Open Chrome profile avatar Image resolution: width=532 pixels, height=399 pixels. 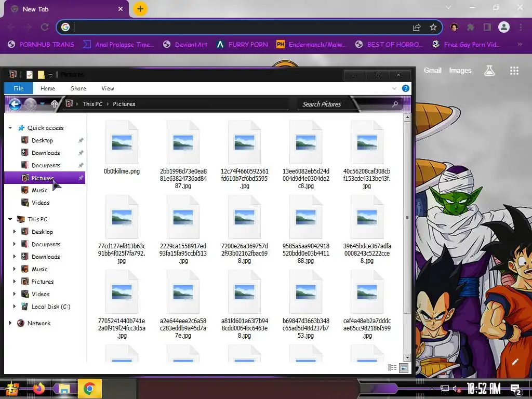pyautogui.click(x=504, y=27)
